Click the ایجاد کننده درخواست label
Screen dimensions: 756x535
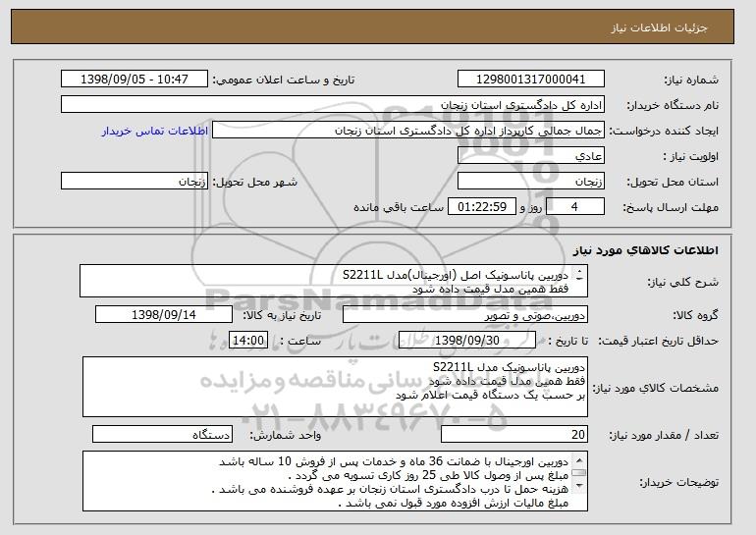coord(664,132)
